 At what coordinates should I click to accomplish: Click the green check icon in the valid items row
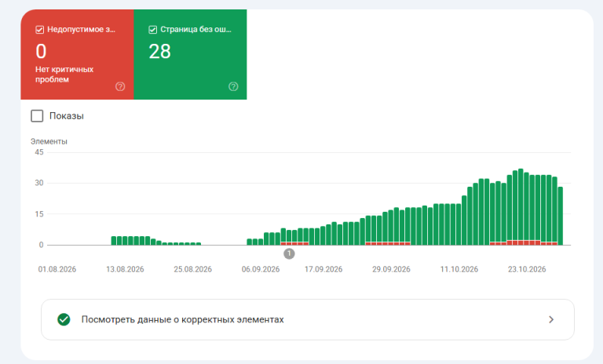pyautogui.click(x=64, y=319)
